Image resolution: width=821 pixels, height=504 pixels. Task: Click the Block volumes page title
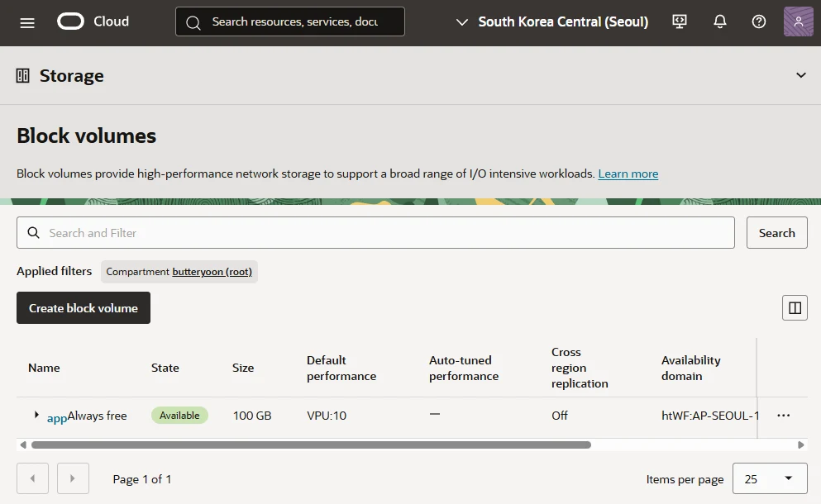[x=86, y=136]
